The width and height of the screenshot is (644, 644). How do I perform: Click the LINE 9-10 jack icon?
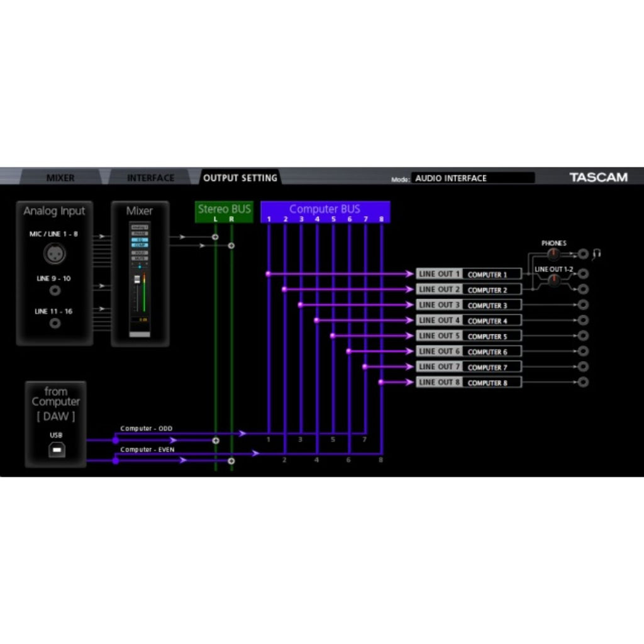coord(55,291)
